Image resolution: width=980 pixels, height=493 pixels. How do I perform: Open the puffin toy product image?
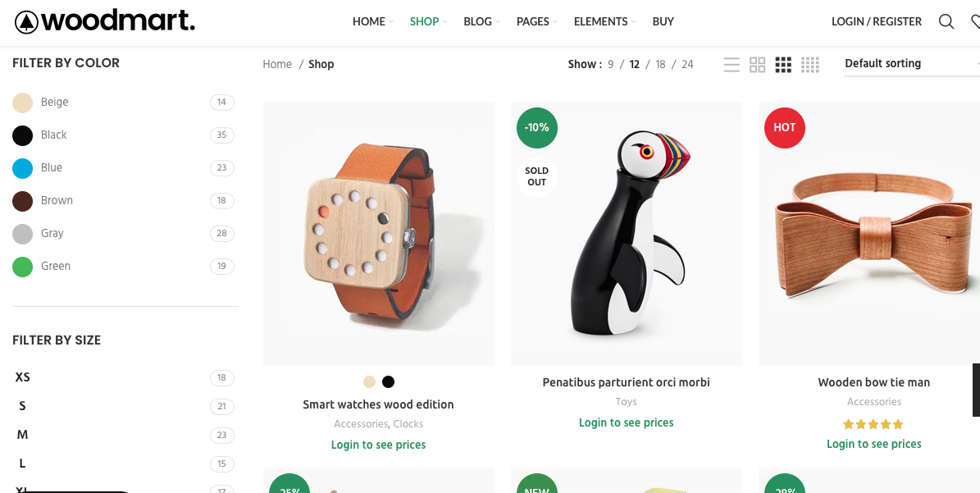click(x=627, y=234)
